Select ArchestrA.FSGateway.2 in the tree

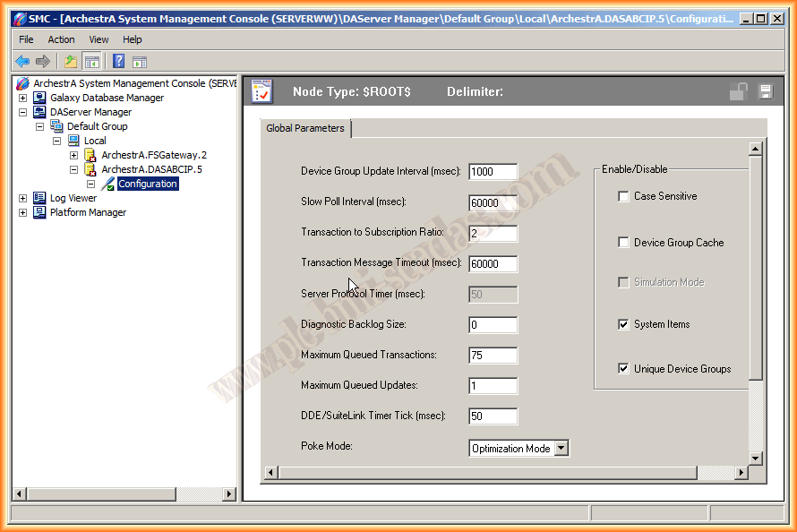click(x=153, y=155)
